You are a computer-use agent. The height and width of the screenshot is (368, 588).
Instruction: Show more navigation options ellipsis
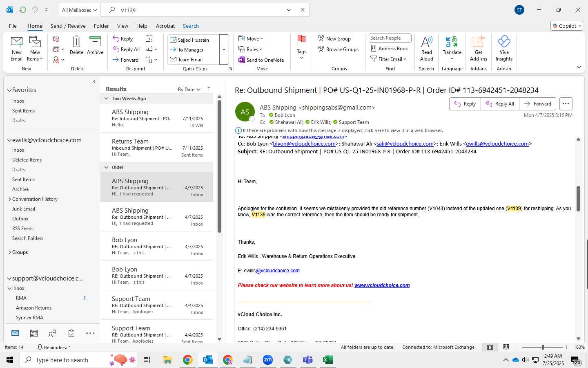90,333
